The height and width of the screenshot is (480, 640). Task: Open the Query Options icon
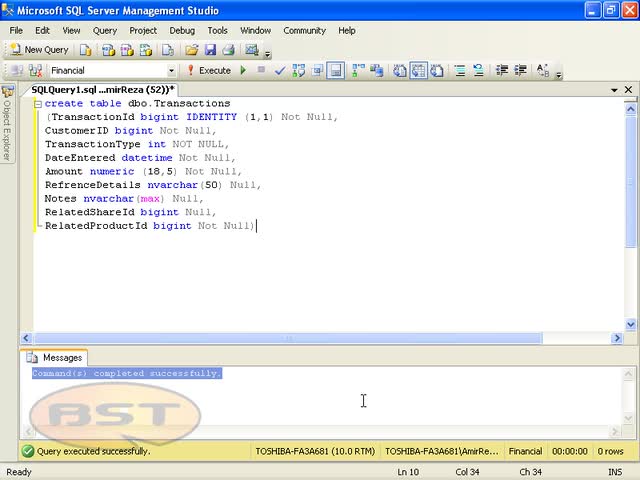[317, 71]
